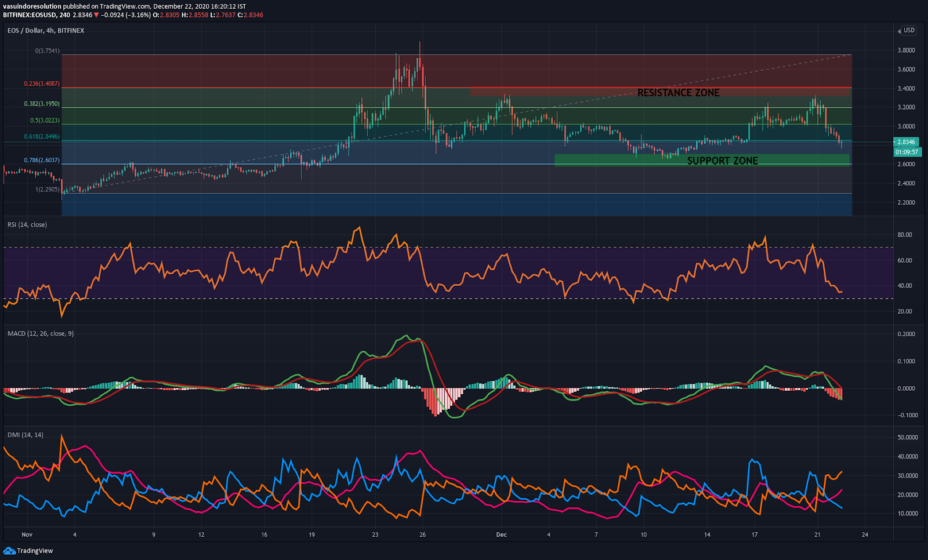This screenshot has width=928, height=560.
Task: Select the 0.236(3.4087) Fibonacci level label
Action: [x=42, y=83]
